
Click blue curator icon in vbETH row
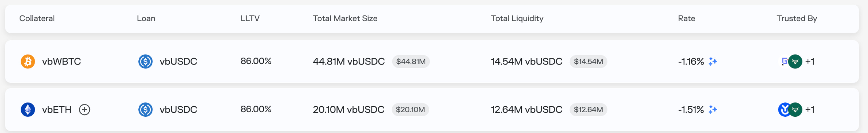point(783,110)
